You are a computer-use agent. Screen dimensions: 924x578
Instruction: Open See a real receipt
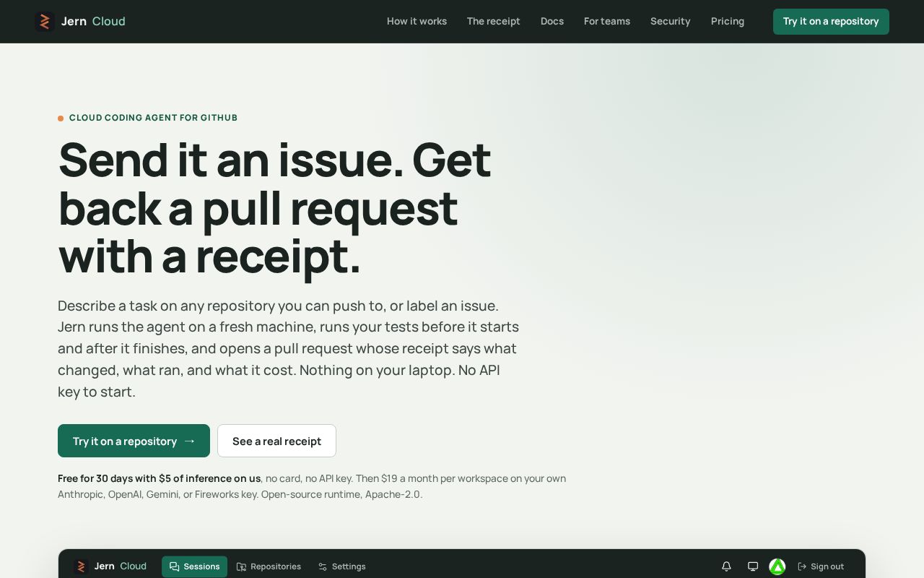[x=276, y=441]
